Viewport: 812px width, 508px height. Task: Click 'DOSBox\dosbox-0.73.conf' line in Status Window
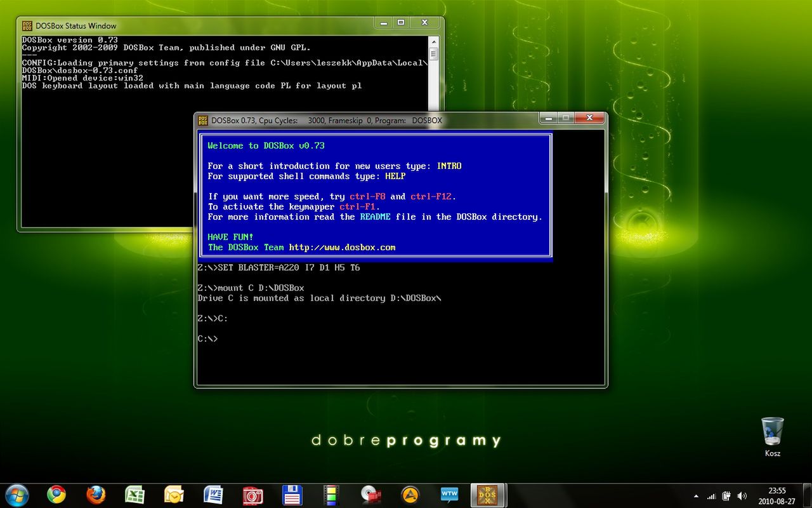(x=80, y=70)
